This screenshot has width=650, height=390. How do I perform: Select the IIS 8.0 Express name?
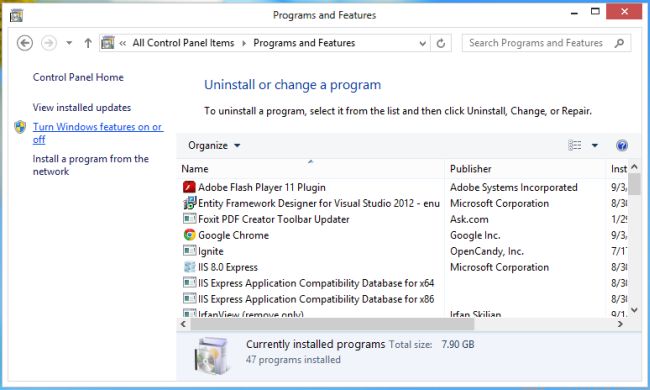click(228, 267)
